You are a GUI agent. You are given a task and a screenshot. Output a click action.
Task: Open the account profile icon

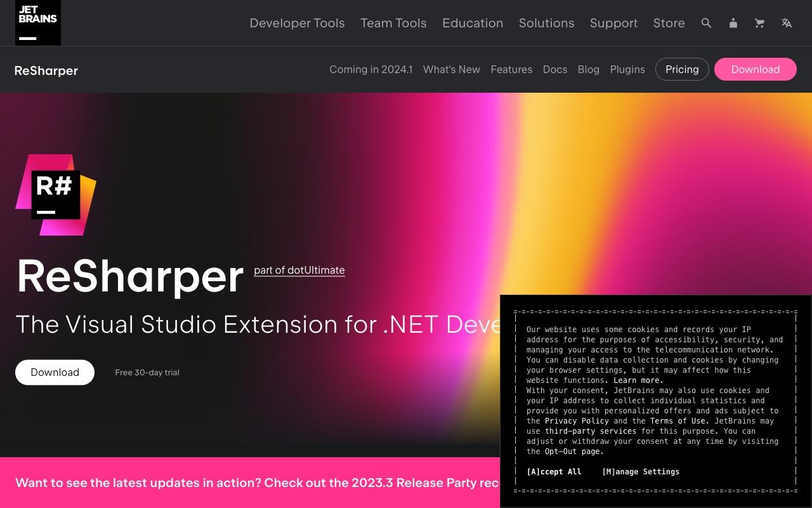(733, 23)
